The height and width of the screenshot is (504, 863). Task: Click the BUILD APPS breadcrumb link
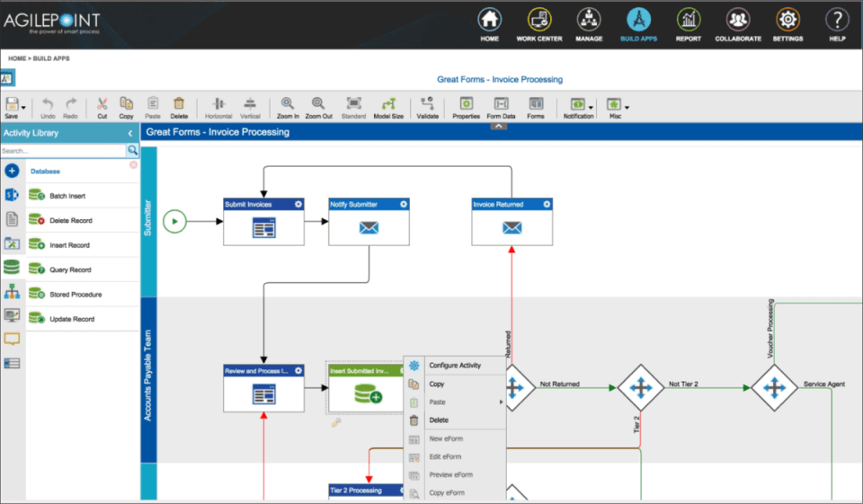tap(51, 58)
